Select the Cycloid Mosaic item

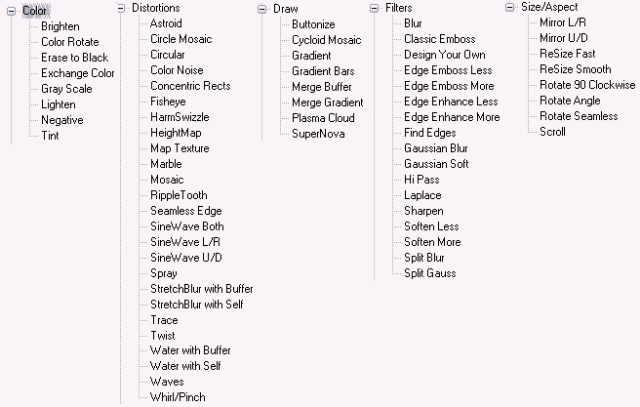pos(326,39)
